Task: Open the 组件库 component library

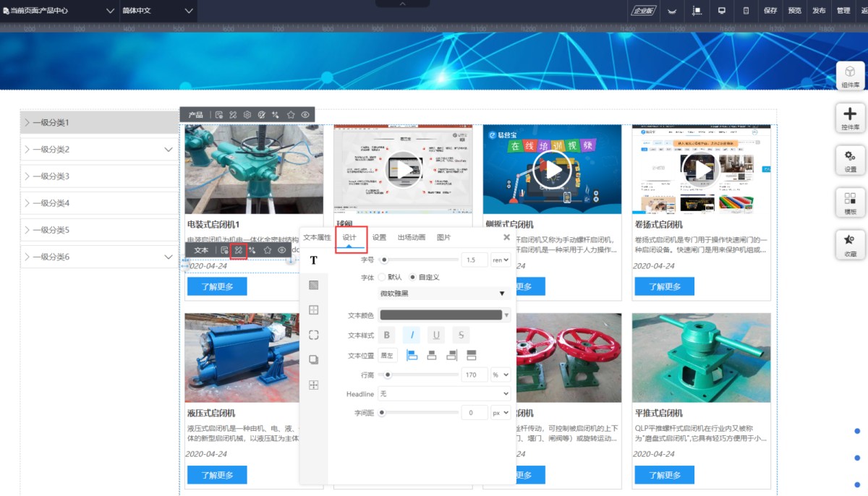Action: click(x=850, y=75)
